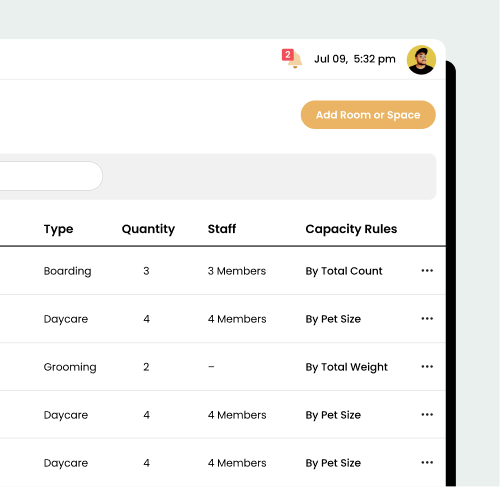500x487 pixels.
Task: Sort table by Staff column header
Action: tap(222, 229)
